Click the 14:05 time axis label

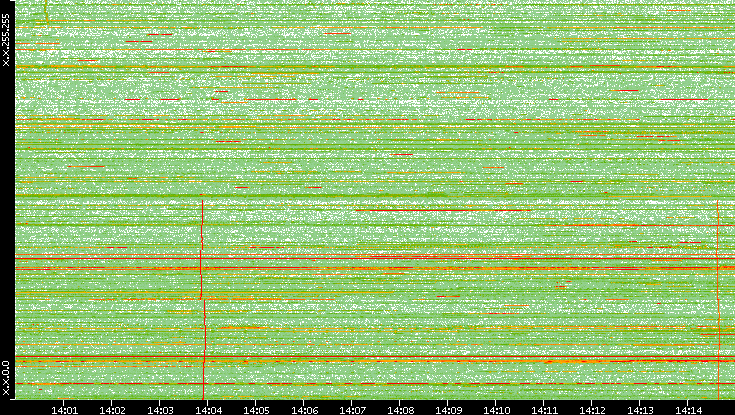tap(256, 410)
